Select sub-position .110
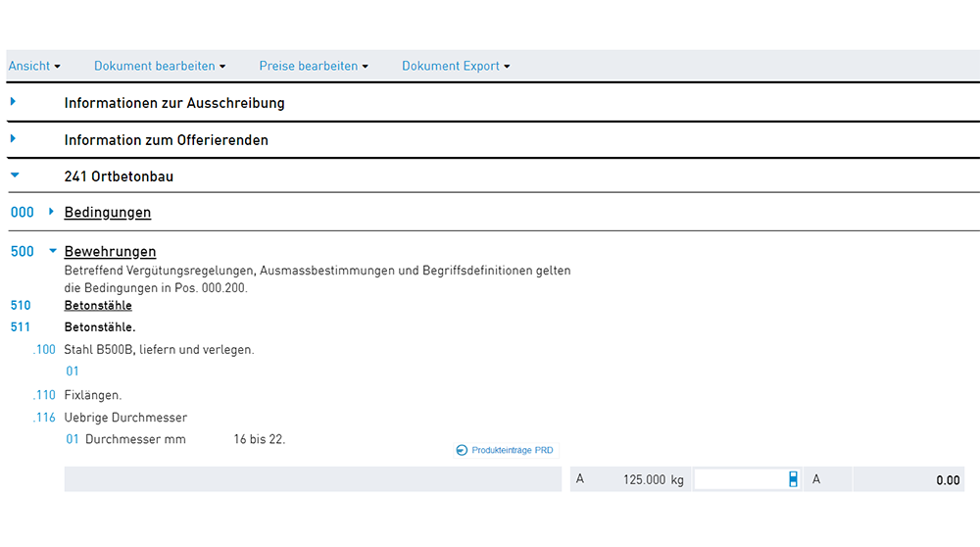This screenshot has width=980, height=547. coord(44,395)
